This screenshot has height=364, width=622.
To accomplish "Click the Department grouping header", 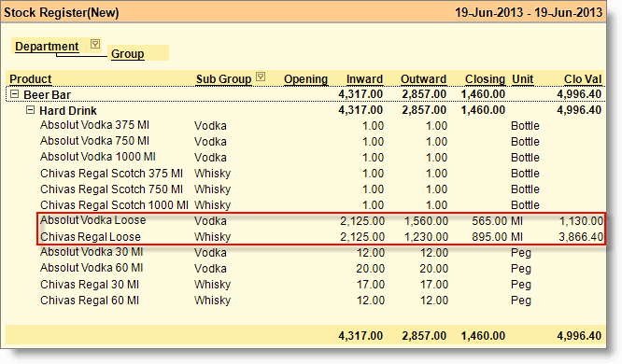I will click(47, 47).
